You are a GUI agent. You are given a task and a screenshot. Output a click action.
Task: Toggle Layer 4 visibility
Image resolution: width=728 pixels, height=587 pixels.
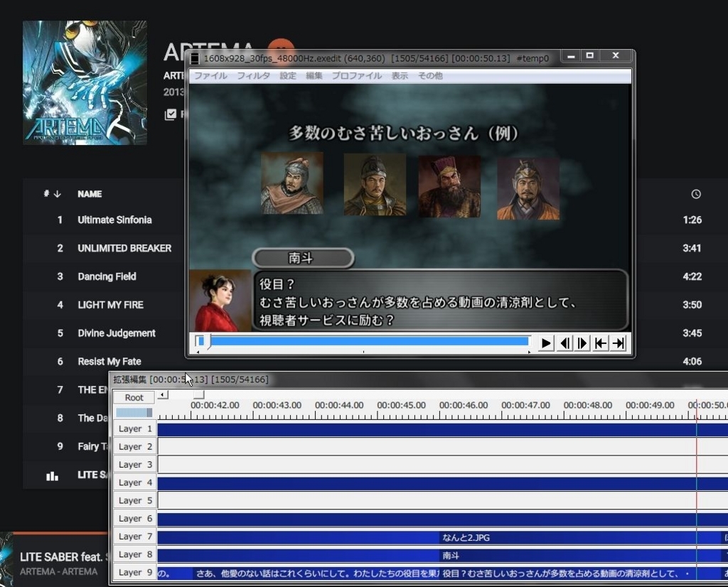pyautogui.click(x=134, y=483)
